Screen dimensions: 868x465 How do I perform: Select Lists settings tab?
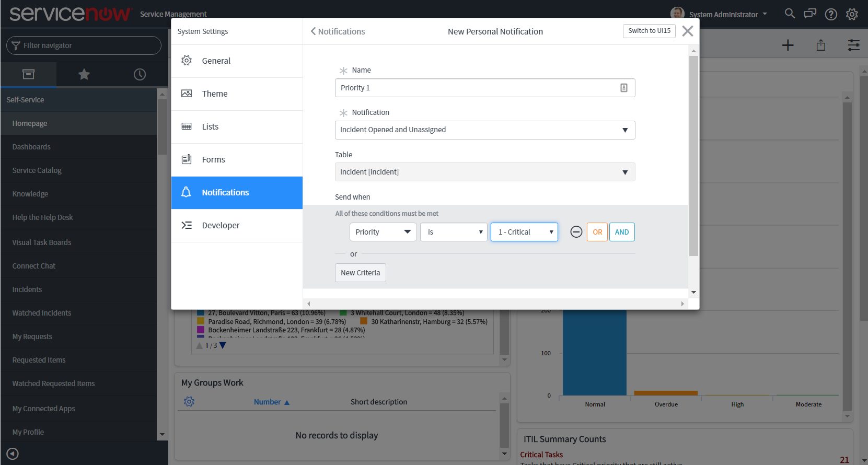[x=237, y=126]
